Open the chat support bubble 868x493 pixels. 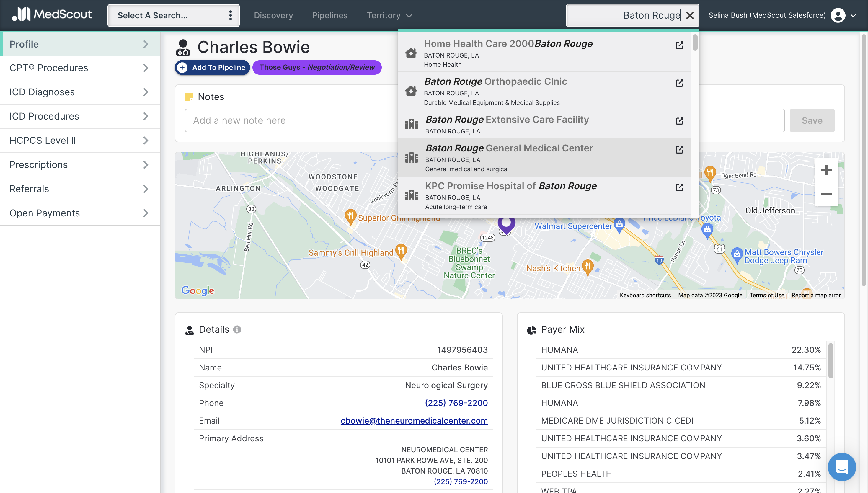(x=842, y=467)
